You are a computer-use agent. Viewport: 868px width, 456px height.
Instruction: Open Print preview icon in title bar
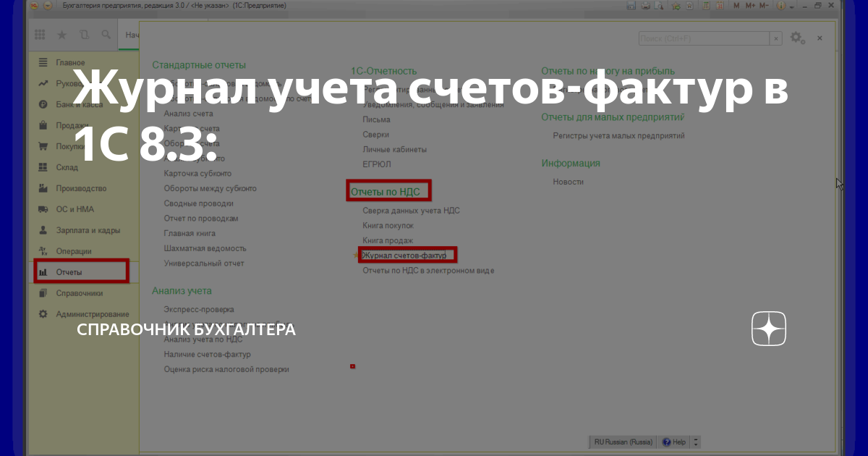coord(659,5)
